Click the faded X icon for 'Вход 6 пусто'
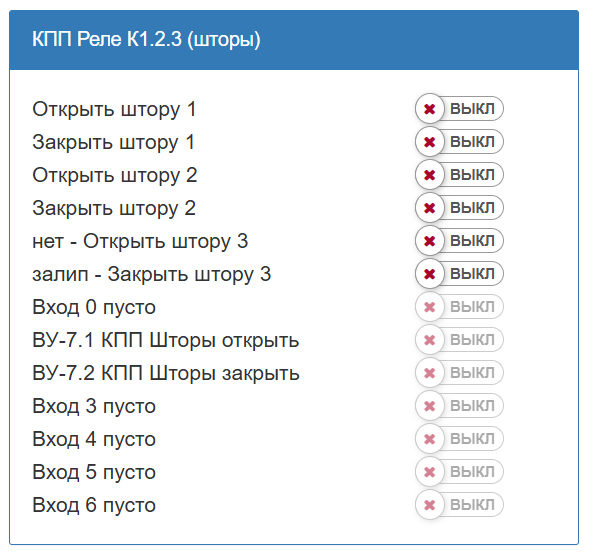This screenshot has height=555, width=602. (430, 505)
